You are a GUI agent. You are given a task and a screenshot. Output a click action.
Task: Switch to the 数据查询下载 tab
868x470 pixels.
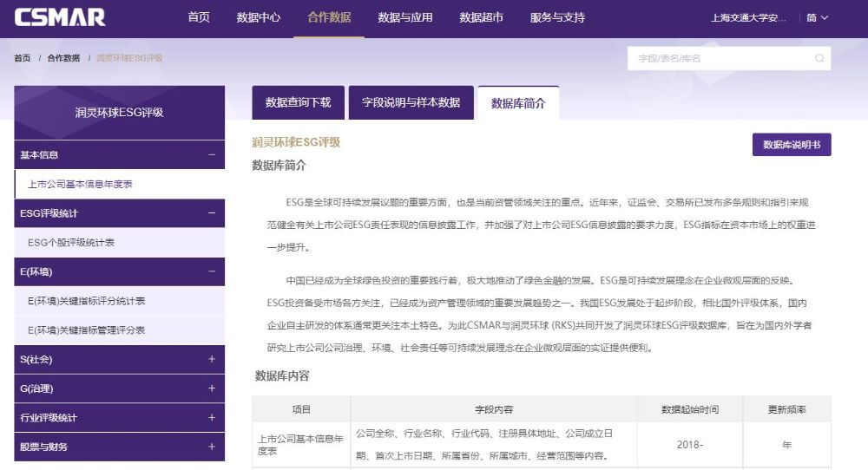coord(298,103)
